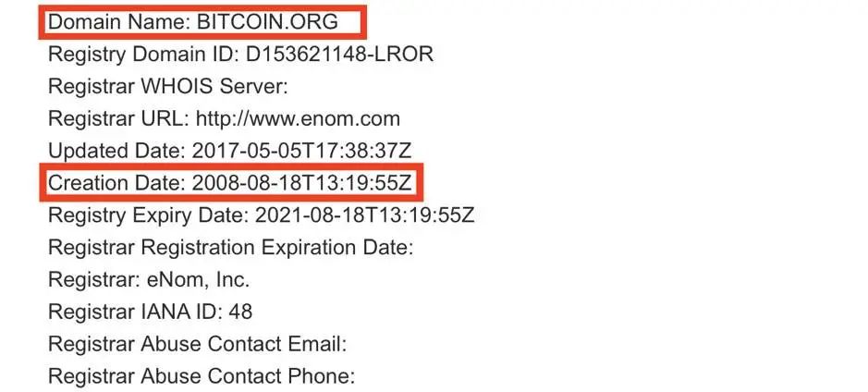Click the red box around Creation Date

click(x=231, y=182)
